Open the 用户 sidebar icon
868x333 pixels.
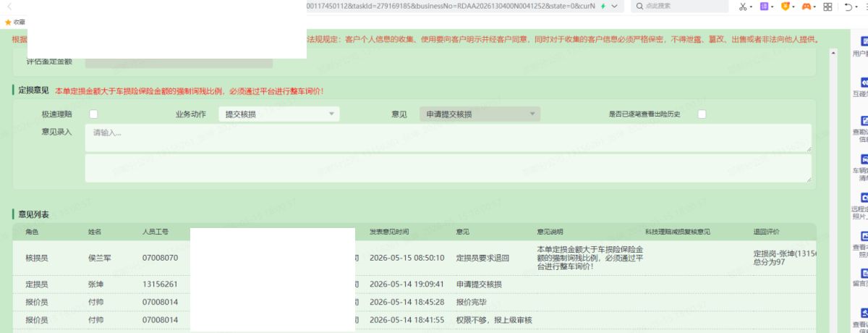(863, 41)
